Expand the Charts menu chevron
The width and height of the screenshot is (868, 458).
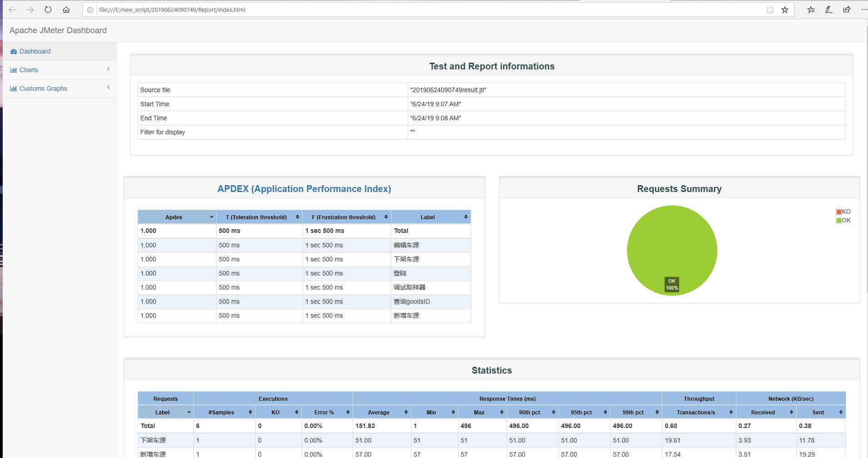(x=108, y=69)
